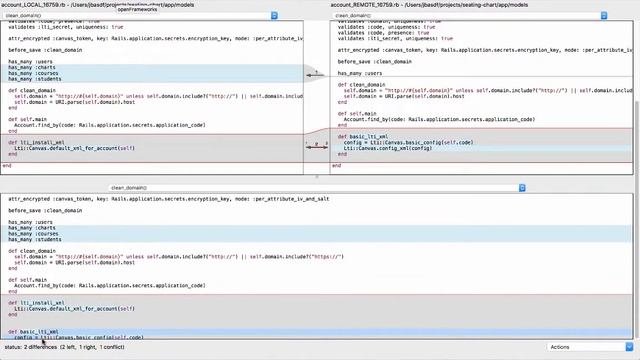Click 'def clean_domain' in merged pane
Screen dimensions: 640x360
pos(32,251)
